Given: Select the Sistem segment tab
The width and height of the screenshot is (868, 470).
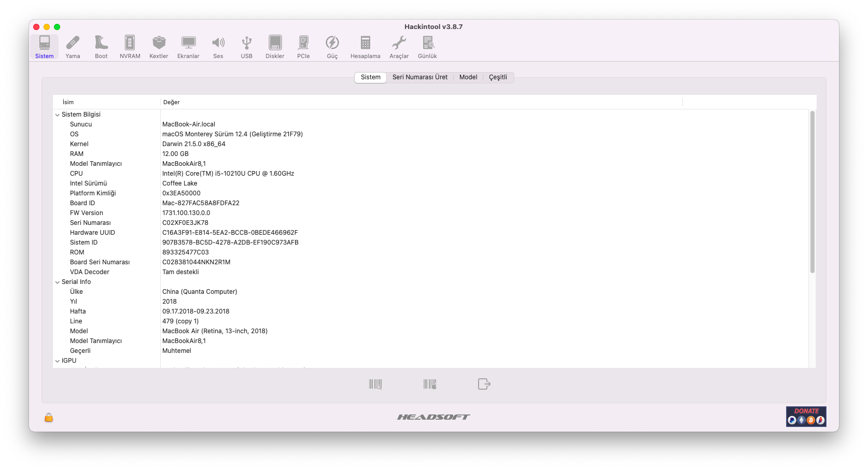Looking at the screenshot, I should pyautogui.click(x=371, y=77).
